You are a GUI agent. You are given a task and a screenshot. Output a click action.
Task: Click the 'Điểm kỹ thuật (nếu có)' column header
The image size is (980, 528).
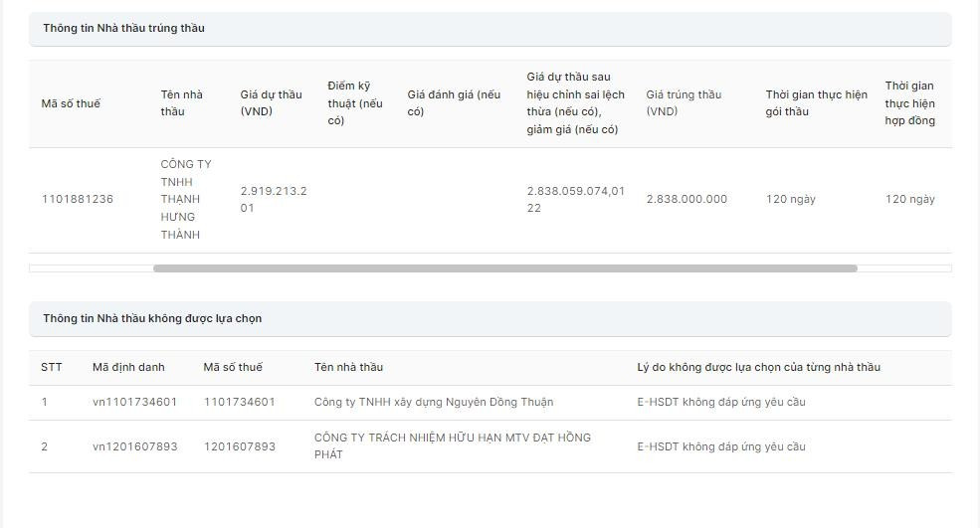[354, 103]
